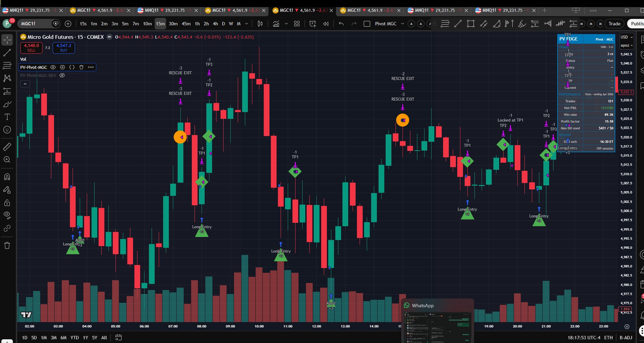Open source code for PV·Pivot·MGC
Viewport: 644px width, 343px height.
pos(72,67)
